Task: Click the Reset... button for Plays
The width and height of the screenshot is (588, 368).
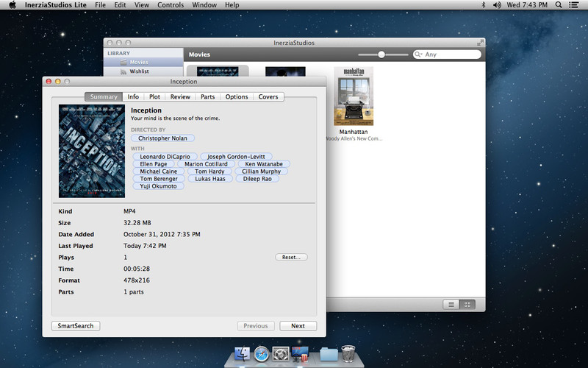Action: point(291,257)
